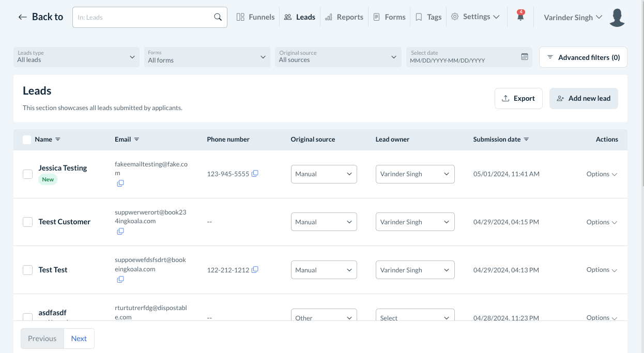Screen dimensions: 644x353
Task: Click the In: Leads search field
Action: [x=144, y=17]
